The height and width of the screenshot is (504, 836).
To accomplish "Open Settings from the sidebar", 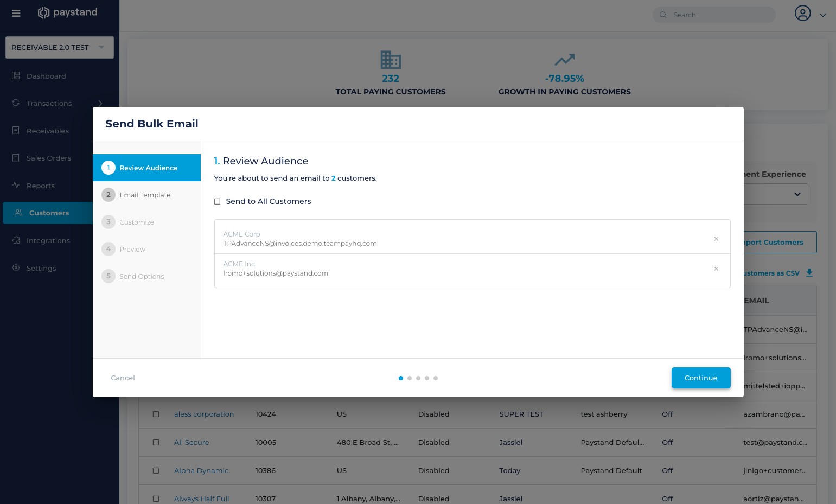I will pos(41,268).
